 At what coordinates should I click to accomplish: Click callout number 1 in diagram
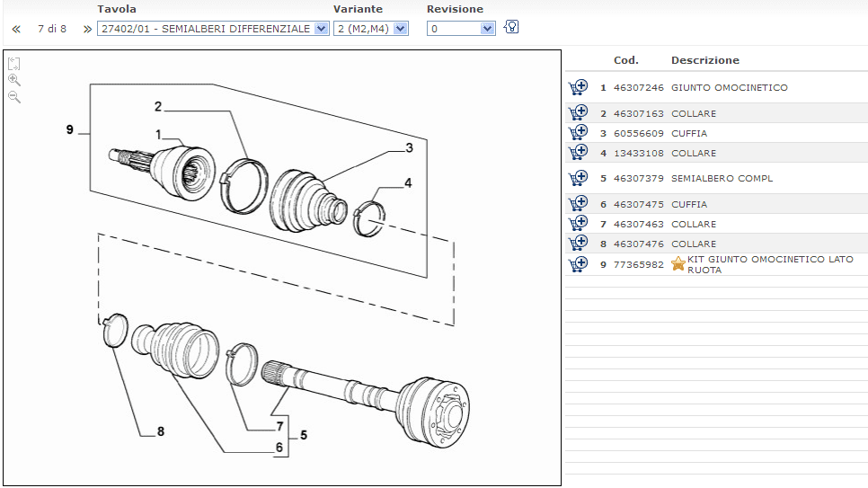pyautogui.click(x=158, y=135)
